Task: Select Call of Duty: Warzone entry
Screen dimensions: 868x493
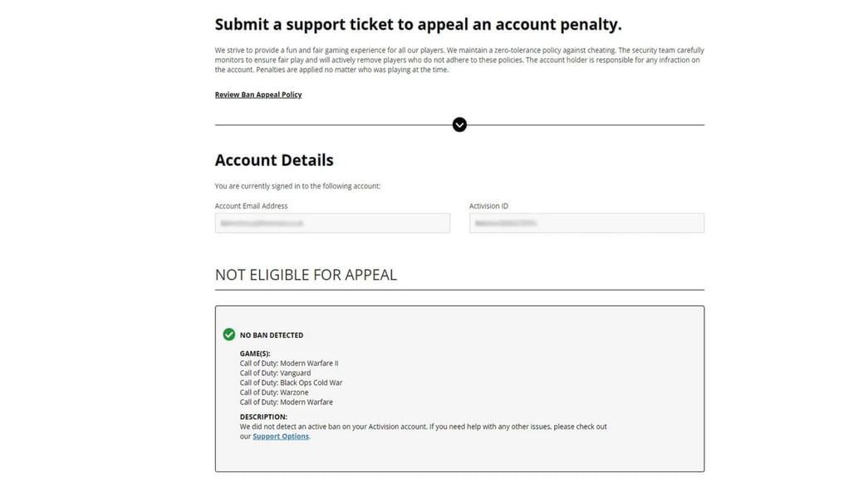Action: click(x=274, y=393)
